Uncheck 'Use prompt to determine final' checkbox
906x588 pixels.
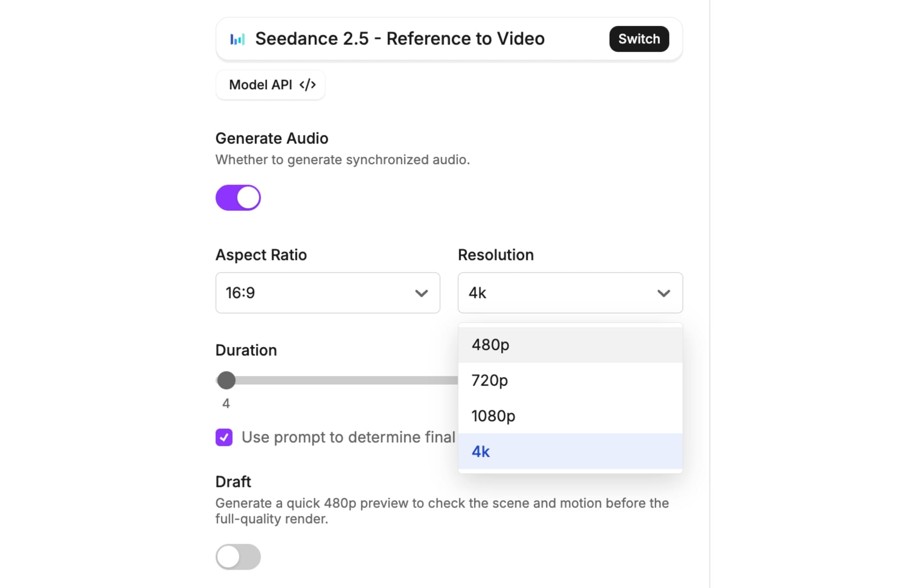click(x=224, y=437)
